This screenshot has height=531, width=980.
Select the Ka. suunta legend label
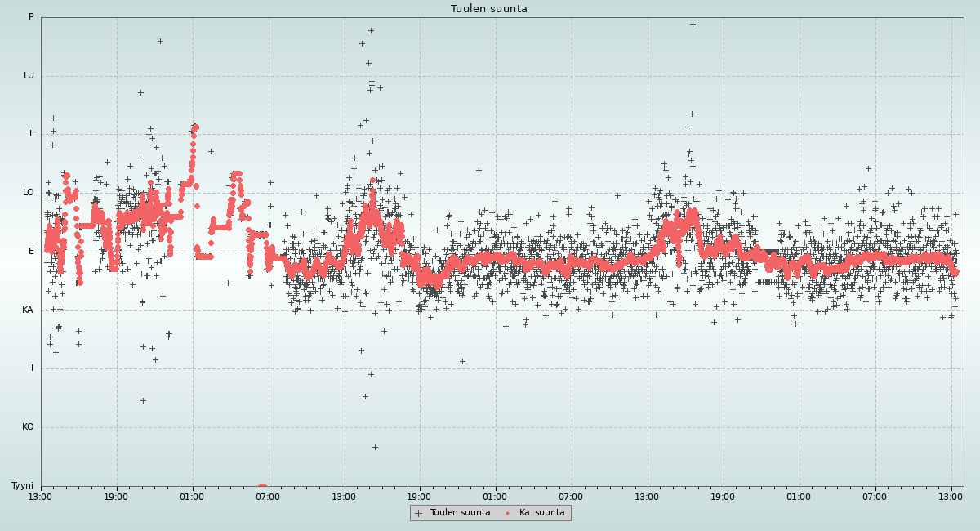pos(541,513)
